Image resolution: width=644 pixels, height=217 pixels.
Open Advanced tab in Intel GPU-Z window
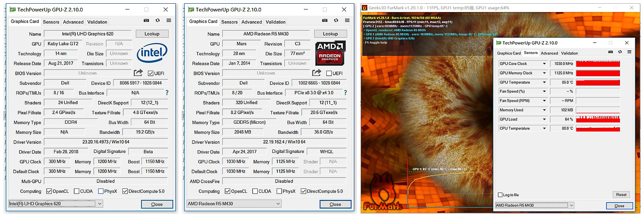[73, 22]
